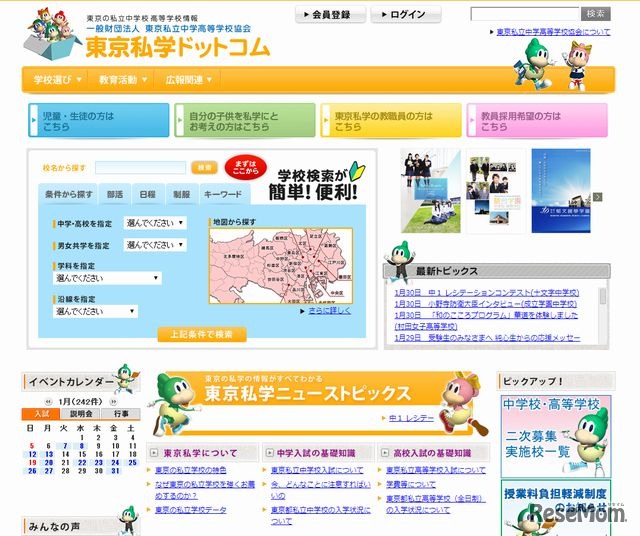Click the pink 教員採用希望の方は banner
Screen dimensions: 640x536
point(537,120)
